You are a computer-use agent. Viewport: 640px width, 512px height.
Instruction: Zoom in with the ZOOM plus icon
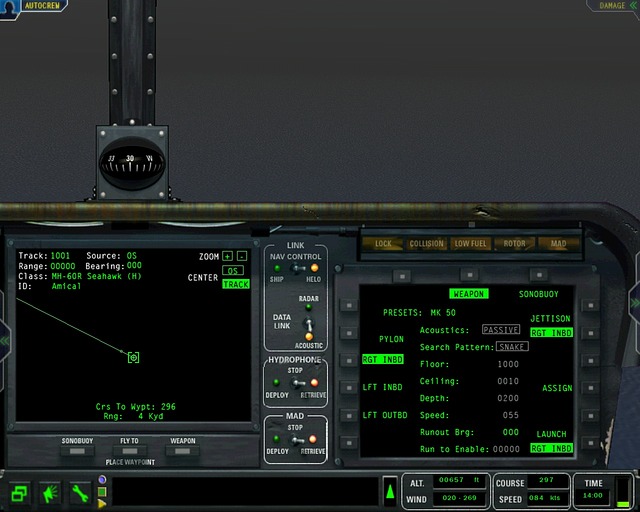click(x=227, y=256)
